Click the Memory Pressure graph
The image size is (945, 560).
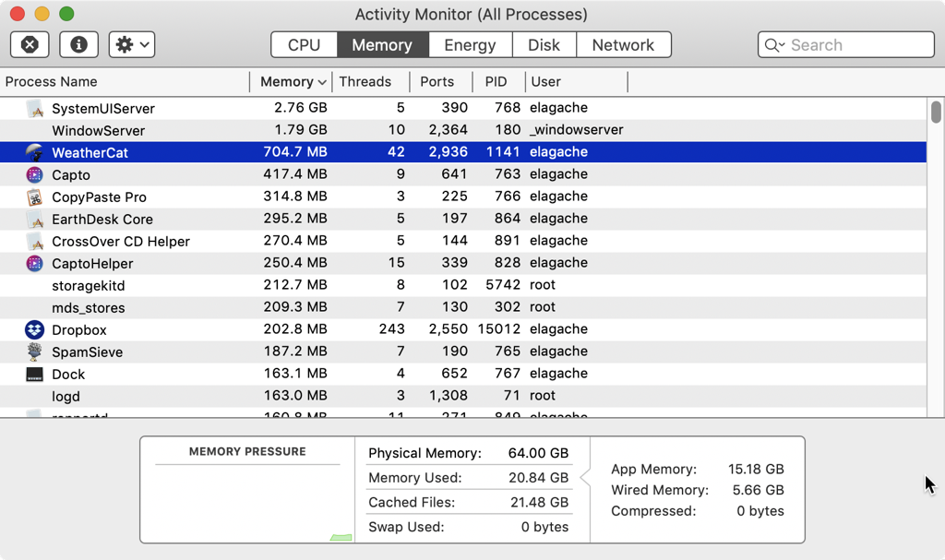click(247, 504)
